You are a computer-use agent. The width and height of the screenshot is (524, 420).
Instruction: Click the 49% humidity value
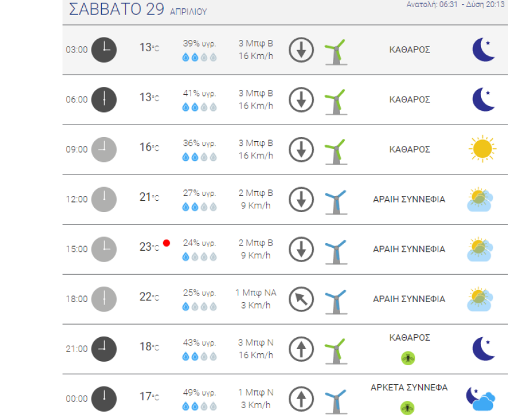click(199, 392)
